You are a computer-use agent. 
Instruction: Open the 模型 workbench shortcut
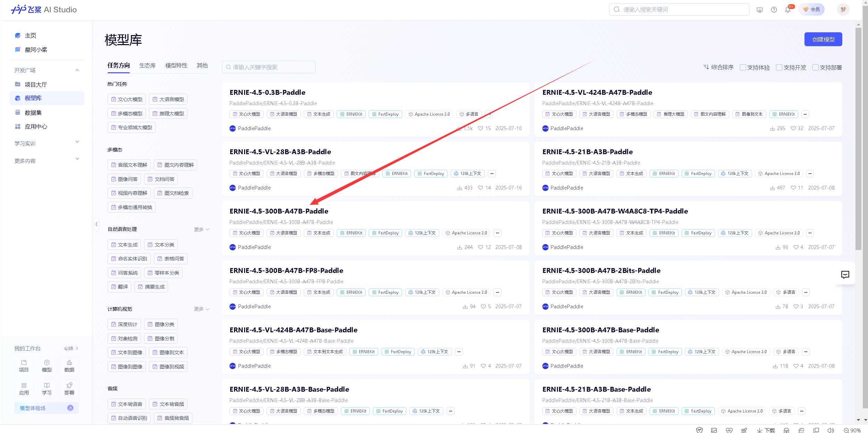click(x=47, y=366)
